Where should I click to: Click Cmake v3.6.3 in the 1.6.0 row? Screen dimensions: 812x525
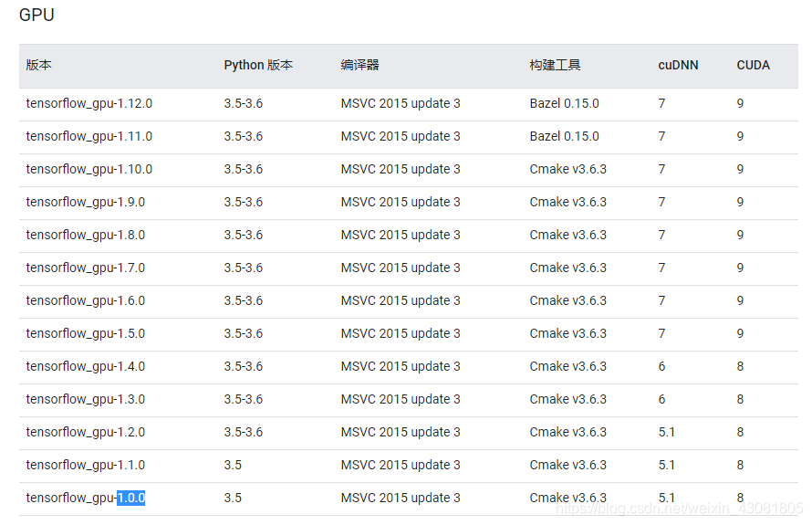tap(567, 300)
